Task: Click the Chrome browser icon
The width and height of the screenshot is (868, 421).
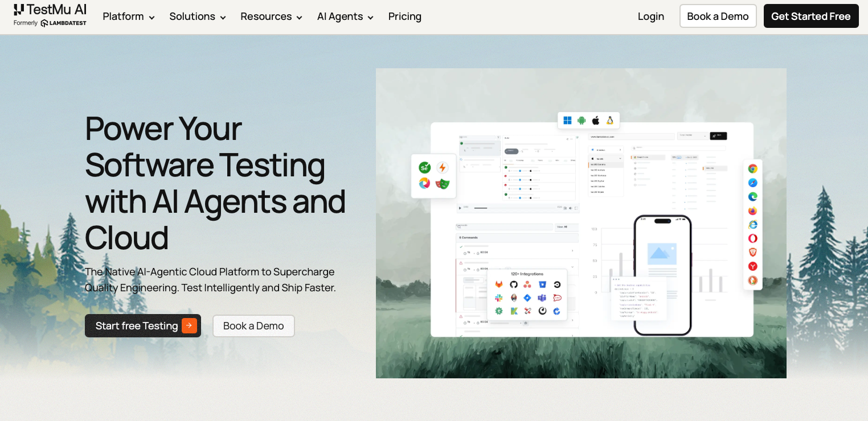Action: [x=752, y=168]
